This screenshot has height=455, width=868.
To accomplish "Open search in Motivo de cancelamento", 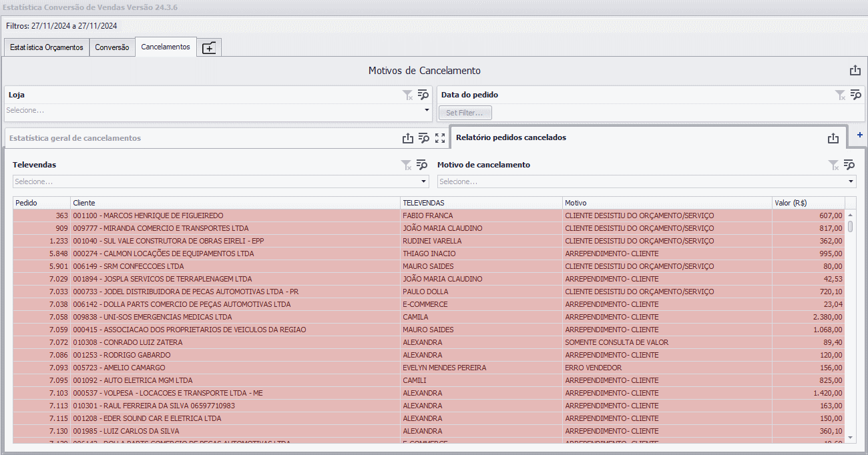I will click(x=849, y=164).
